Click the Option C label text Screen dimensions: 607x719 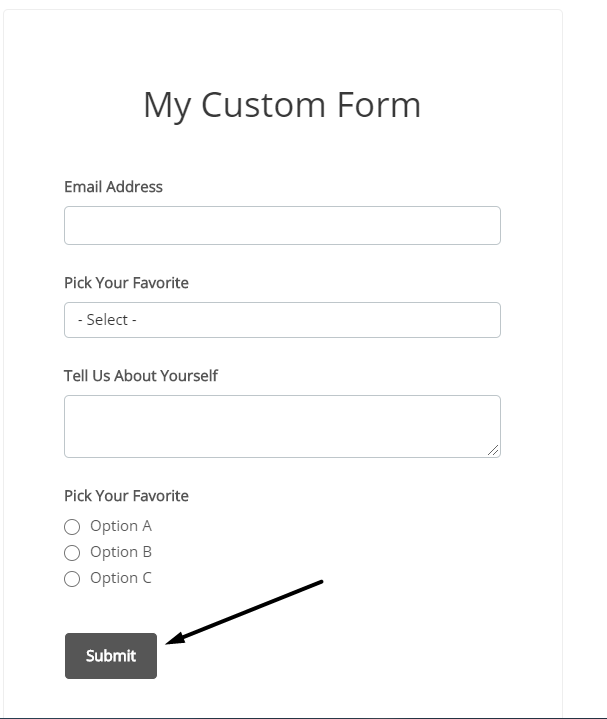point(121,578)
